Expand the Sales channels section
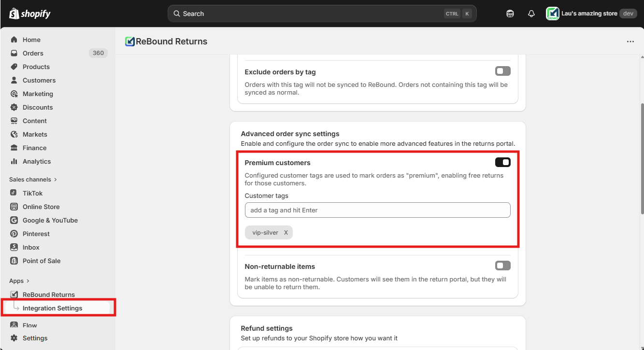This screenshot has width=644, height=350. tap(33, 180)
